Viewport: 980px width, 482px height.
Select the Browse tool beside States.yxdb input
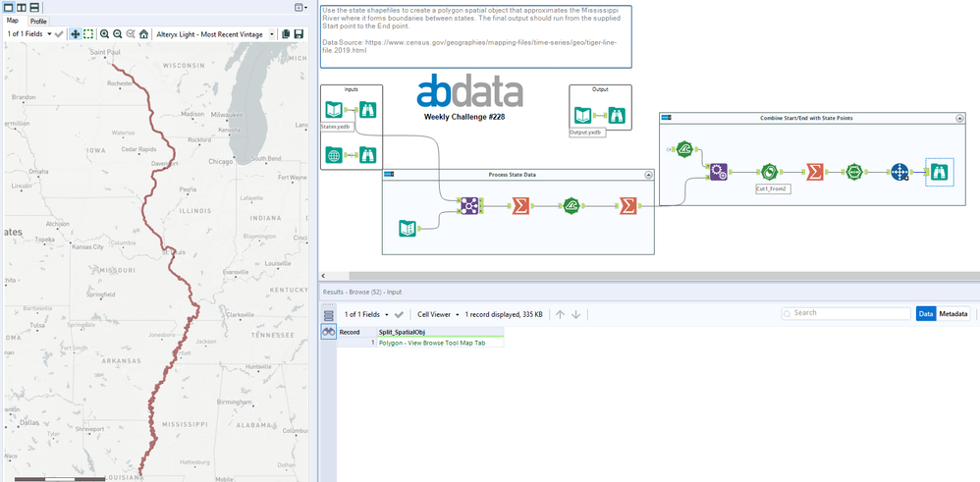click(x=367, y=111)
